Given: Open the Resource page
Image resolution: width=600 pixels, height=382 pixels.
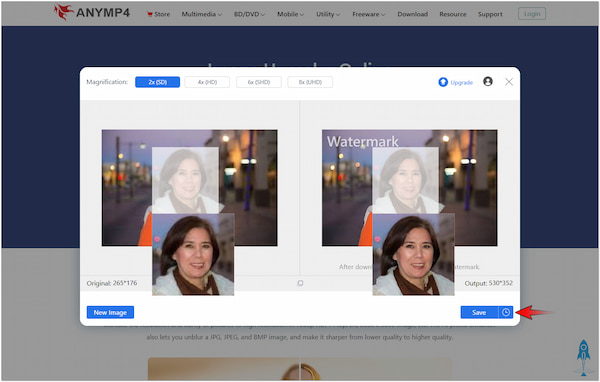Looking at the screenshot, I should 453,14.
